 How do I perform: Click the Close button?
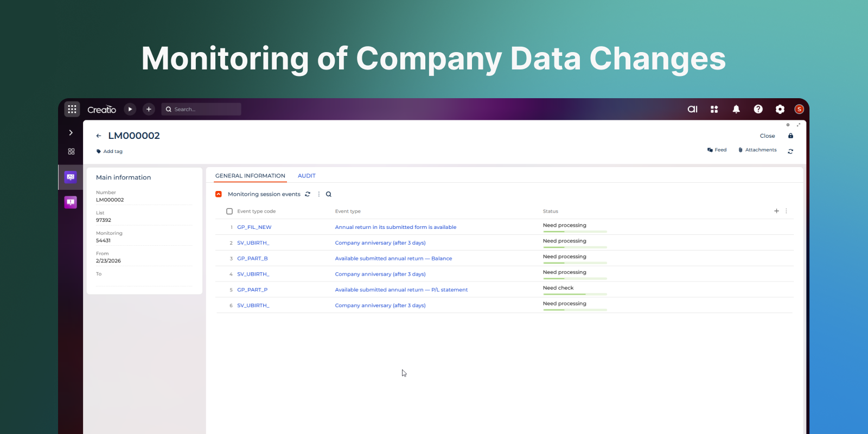tap(767, 136)
